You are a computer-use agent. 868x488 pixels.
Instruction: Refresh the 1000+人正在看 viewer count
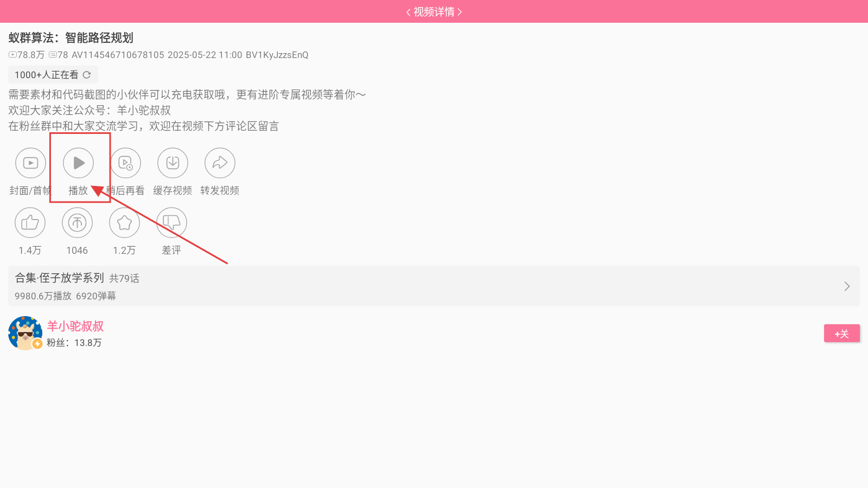click(x=87, y=75)
